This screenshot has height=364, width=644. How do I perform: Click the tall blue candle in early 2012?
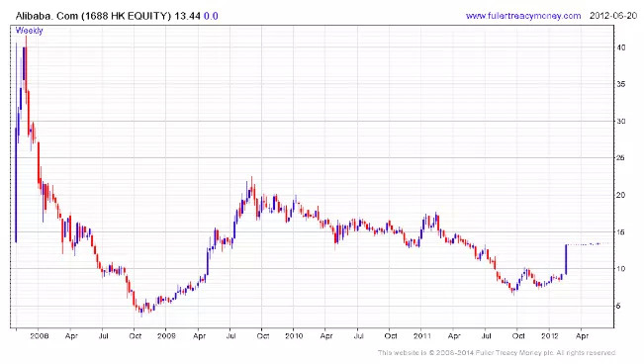(x=566, y=260)
